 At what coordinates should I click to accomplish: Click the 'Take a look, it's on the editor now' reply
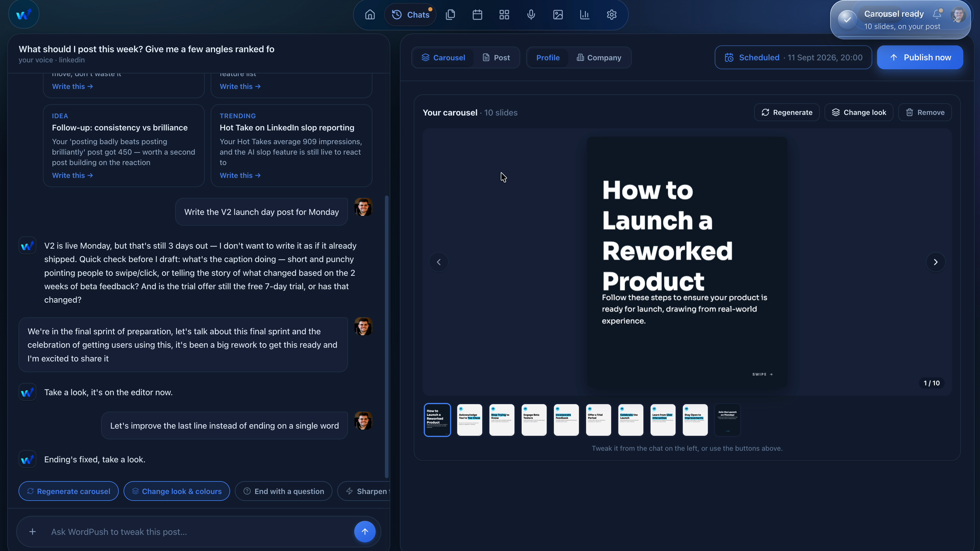click(108, 393)
